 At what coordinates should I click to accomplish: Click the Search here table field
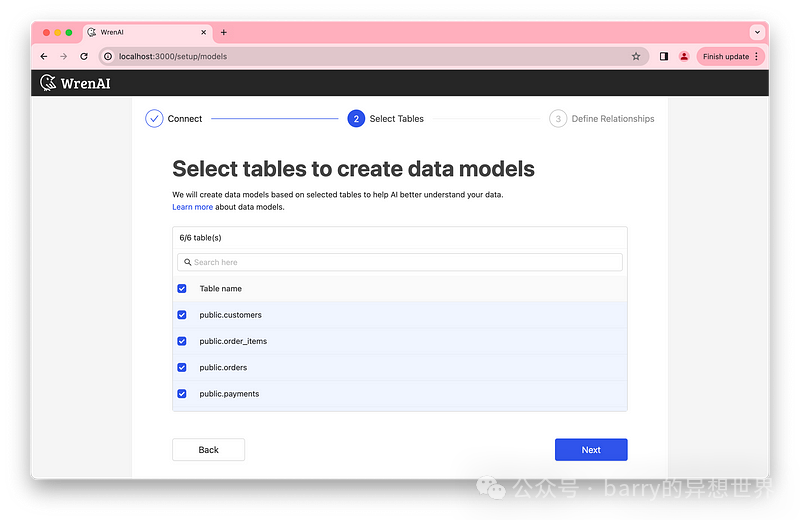coord(400,262)
